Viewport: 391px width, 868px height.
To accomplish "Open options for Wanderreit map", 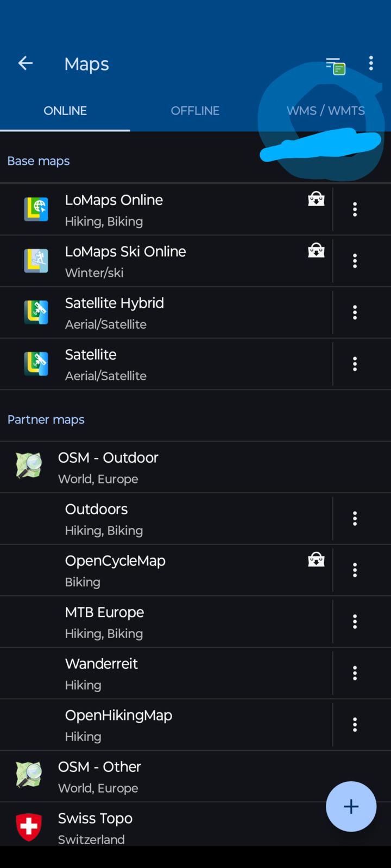I will click(x=355, y=673).
